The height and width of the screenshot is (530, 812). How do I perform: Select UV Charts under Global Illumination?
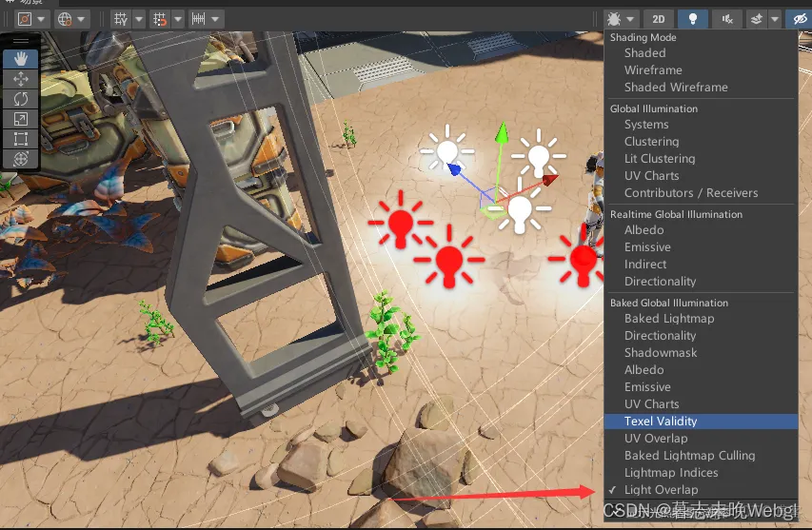[x=701, y=175]
